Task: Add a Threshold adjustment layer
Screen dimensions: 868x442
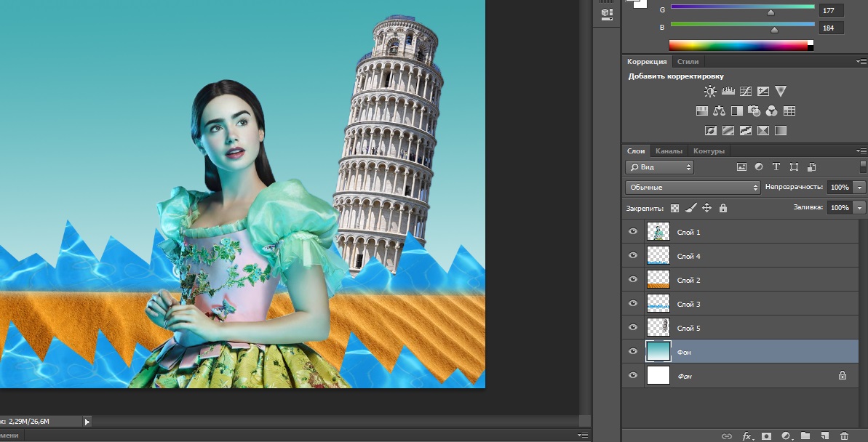Action: click(746, 131)
